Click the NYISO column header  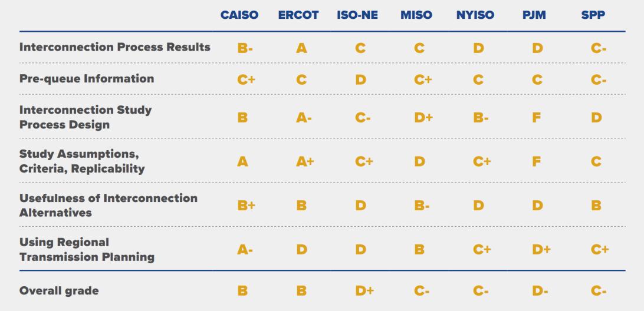click(x=475, y=16)
